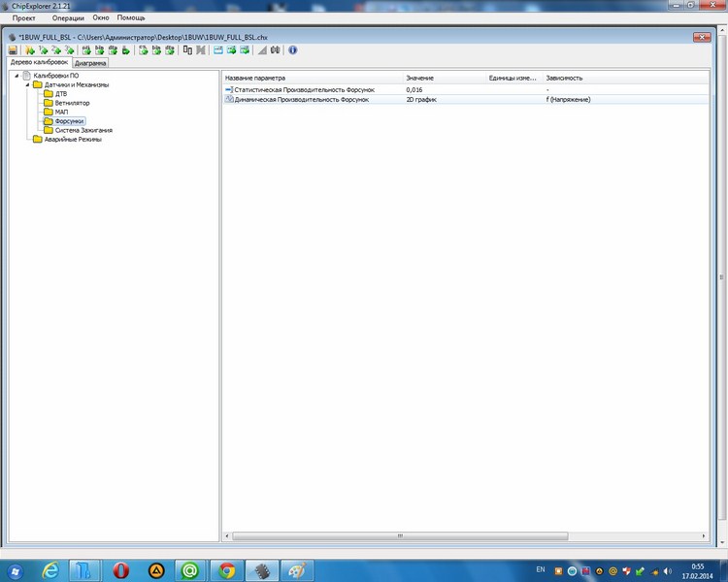The image size is (728, 582).
Task: Open the Opera browser in the taskbar
Action: [121, 569]
